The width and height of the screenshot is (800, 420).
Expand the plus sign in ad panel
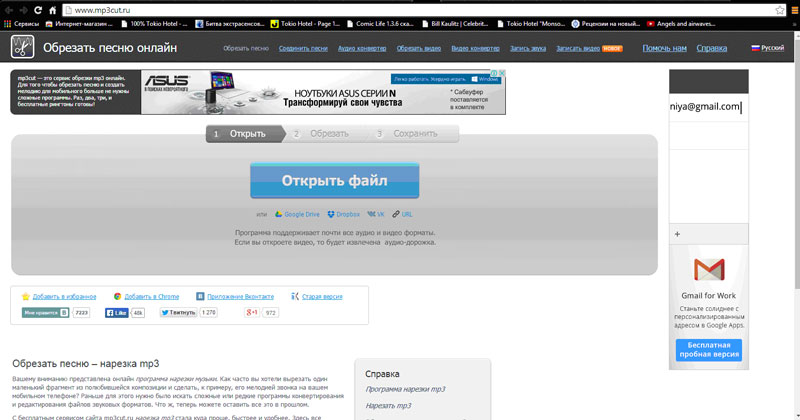click(x=678, y=233)
